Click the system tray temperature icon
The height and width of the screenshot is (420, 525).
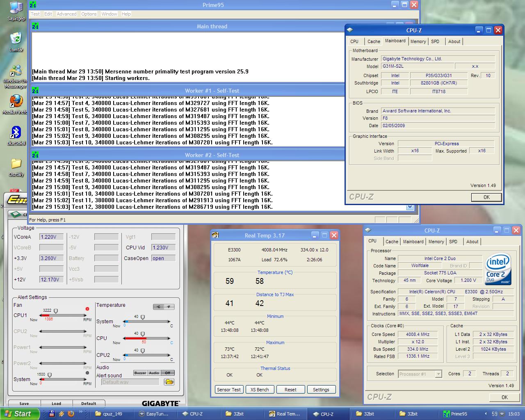click(x=495, y=414)
